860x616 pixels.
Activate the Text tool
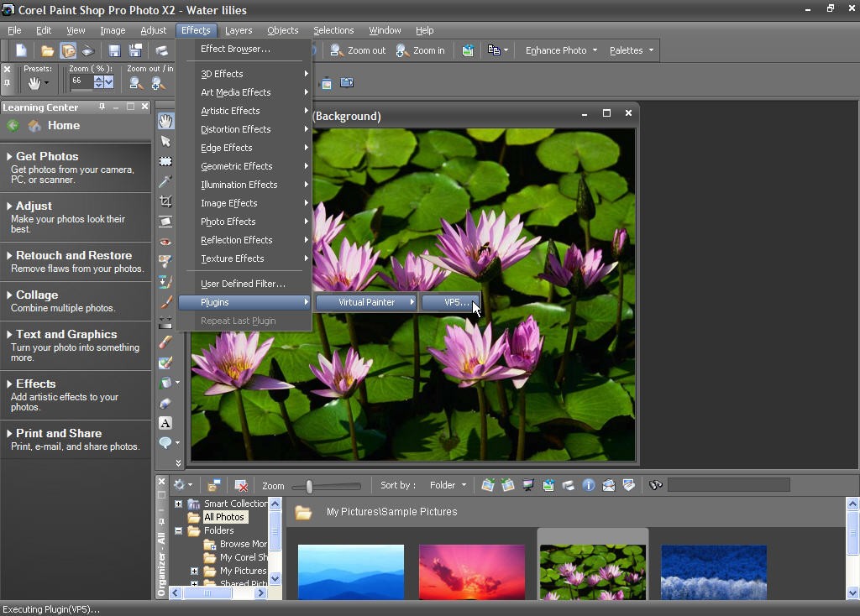tap(165, 423)
